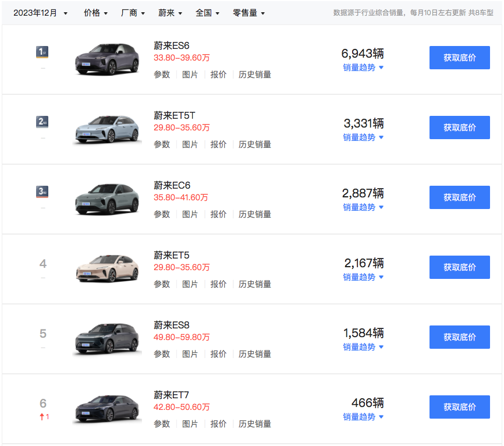Open the 厂商 manufacturer dropdown

tap(133, 13)
